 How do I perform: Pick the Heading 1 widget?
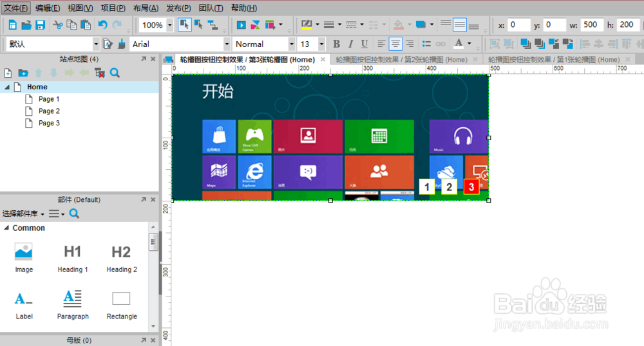pos(73,259)
